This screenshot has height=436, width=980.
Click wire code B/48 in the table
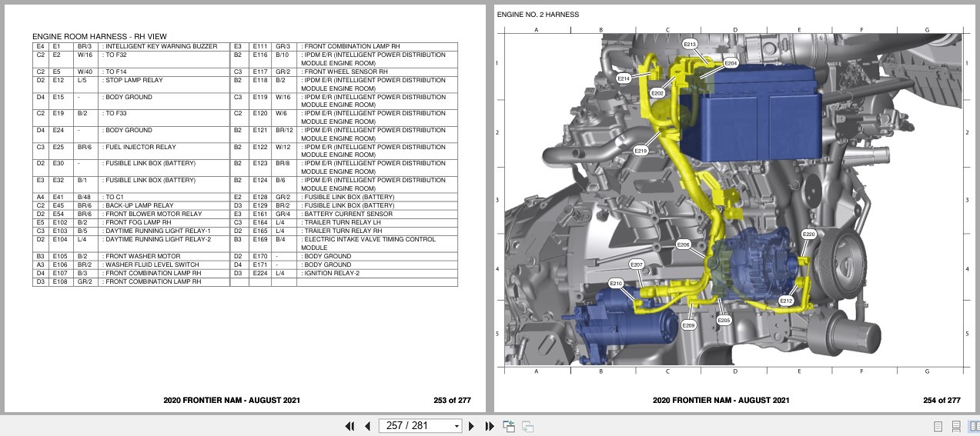[x=84, y=197]
